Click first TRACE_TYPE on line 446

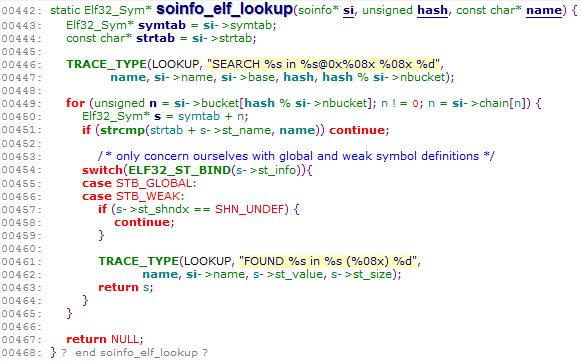[x=107, y=64]
